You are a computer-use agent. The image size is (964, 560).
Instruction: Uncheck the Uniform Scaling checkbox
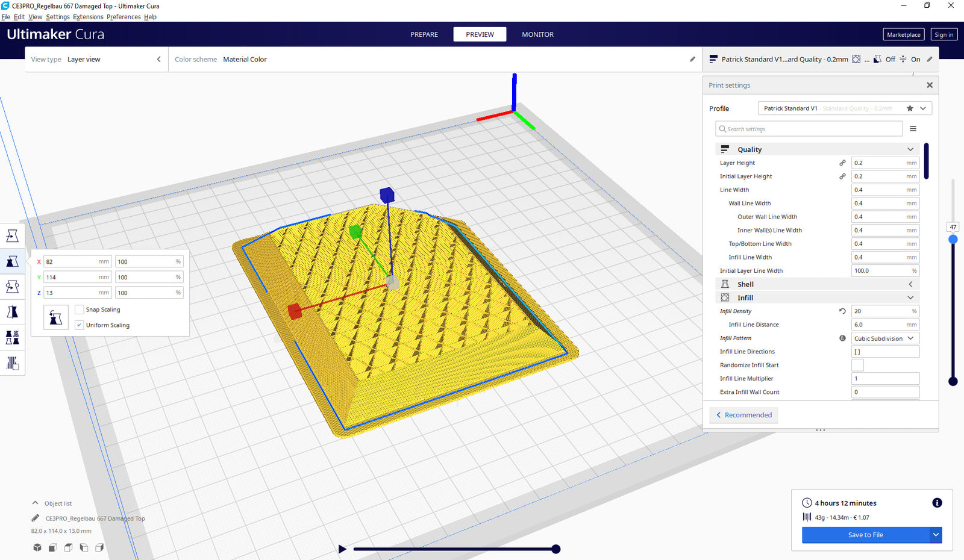(80, 325)
